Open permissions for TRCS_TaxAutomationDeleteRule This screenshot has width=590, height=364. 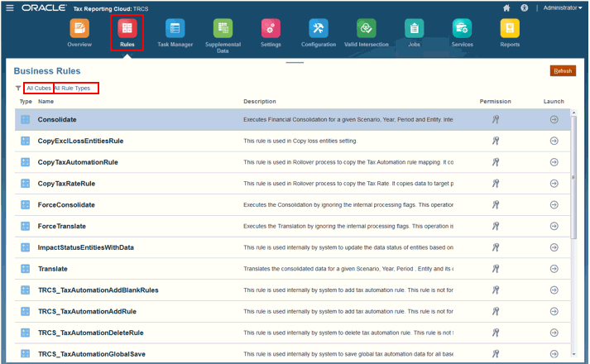pyautogui.click(x=496, y=333)
